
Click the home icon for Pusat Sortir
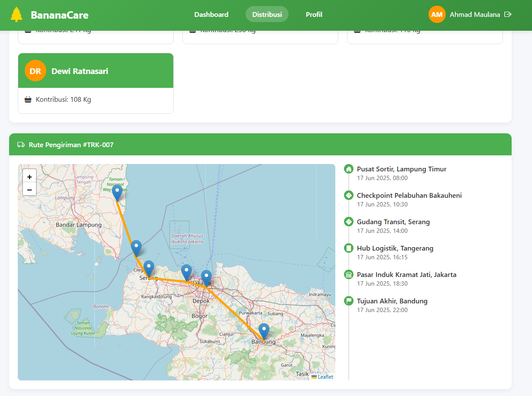pyautogui.click(x=349, y=169)
